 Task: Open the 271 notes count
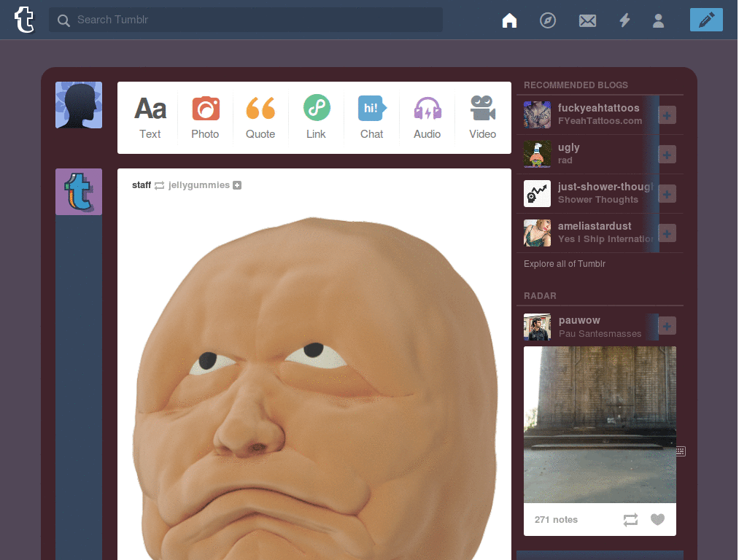click(x=556, y=519)
